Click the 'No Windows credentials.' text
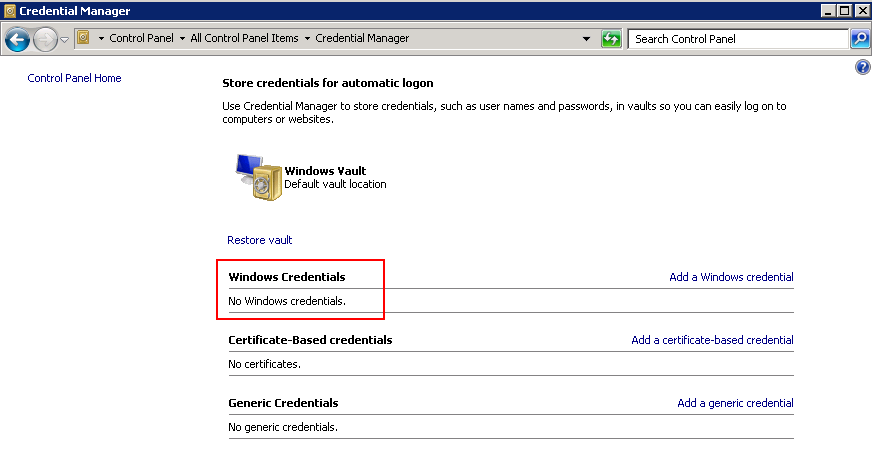The height and width of the screenshot is (465, 872). tap(287, 301)
